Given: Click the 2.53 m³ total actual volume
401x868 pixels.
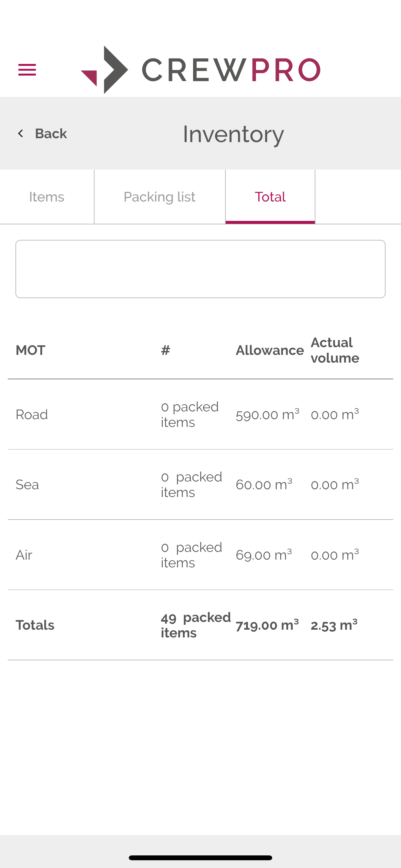Looking at the screenshot, I should click(x=334, y=625).
